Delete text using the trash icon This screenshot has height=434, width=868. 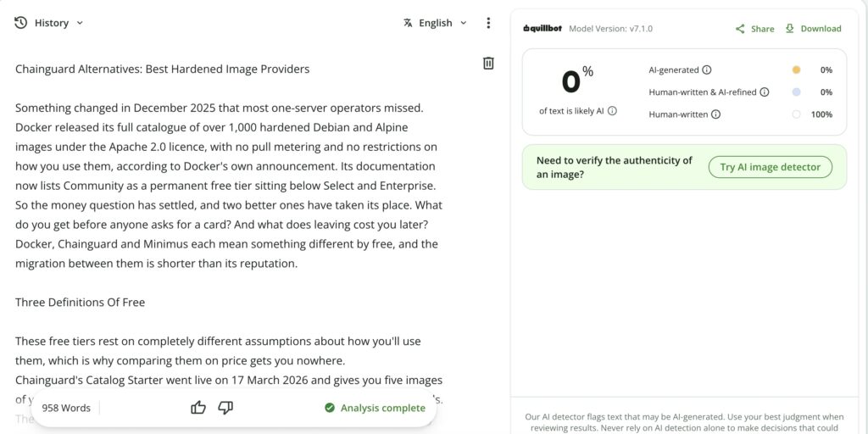pyautogui.click(x=488, y=63)
